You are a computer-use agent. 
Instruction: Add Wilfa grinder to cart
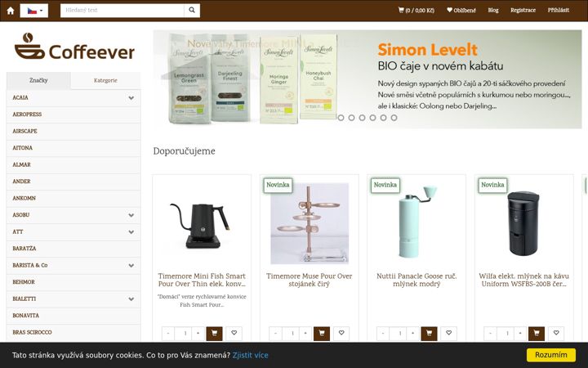pyautogui.click(x=537, y=334)
